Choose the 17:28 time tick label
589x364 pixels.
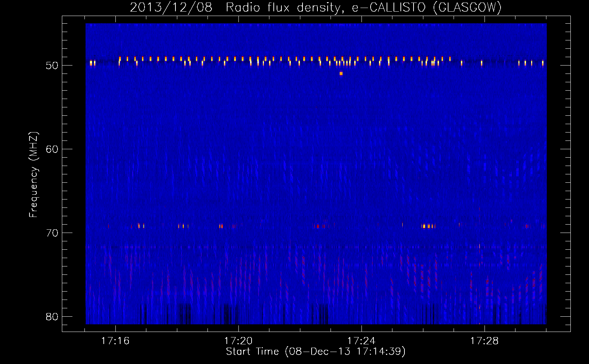[x=485, y=341]
